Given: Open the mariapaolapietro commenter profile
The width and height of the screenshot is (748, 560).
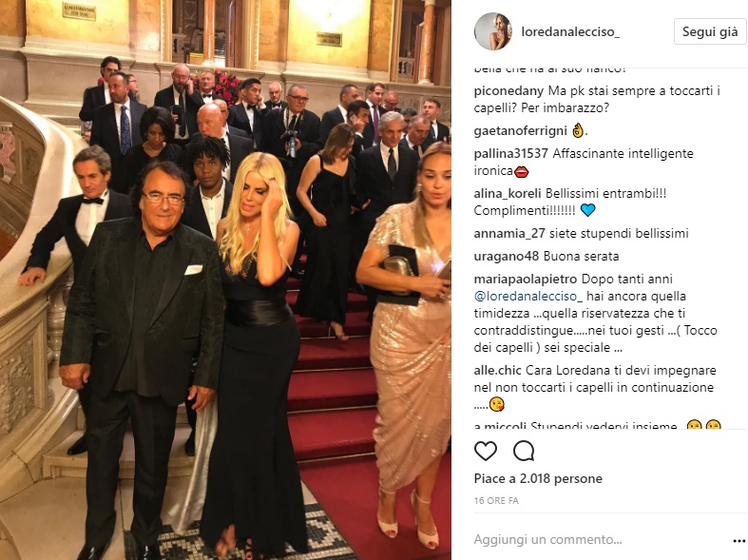Looking at the screenshot, I should click(526, 280).
